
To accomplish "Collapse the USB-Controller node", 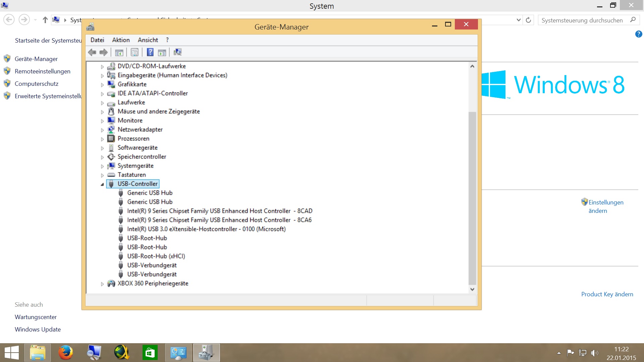I will 102,184.
